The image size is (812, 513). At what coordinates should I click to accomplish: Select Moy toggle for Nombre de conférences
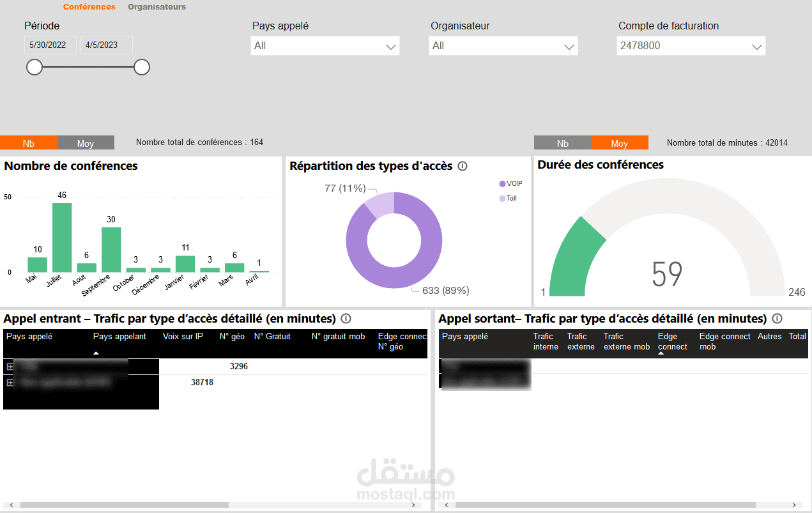click(x=86, y=143)
